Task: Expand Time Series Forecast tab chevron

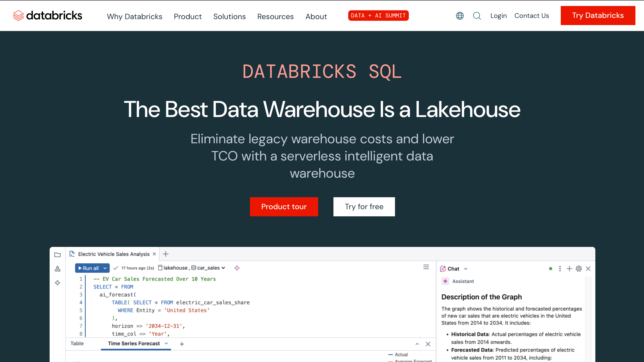Action: tap(166, 343)
